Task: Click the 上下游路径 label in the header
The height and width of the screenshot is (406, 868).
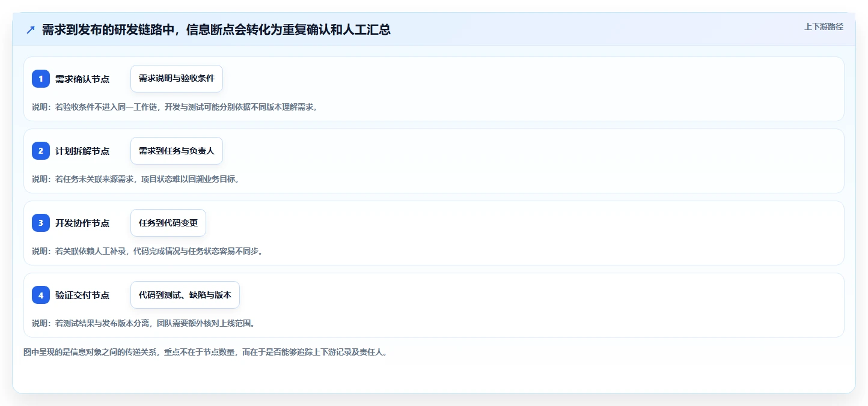Action: coord(824,26)
